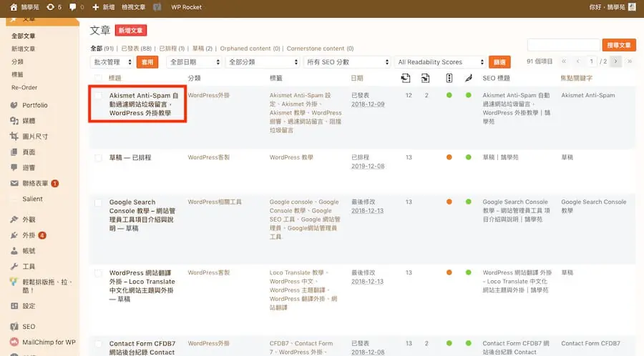Open the SEO Yoast sidebar icon
644x356 pixels.
[x=14, y=327]
